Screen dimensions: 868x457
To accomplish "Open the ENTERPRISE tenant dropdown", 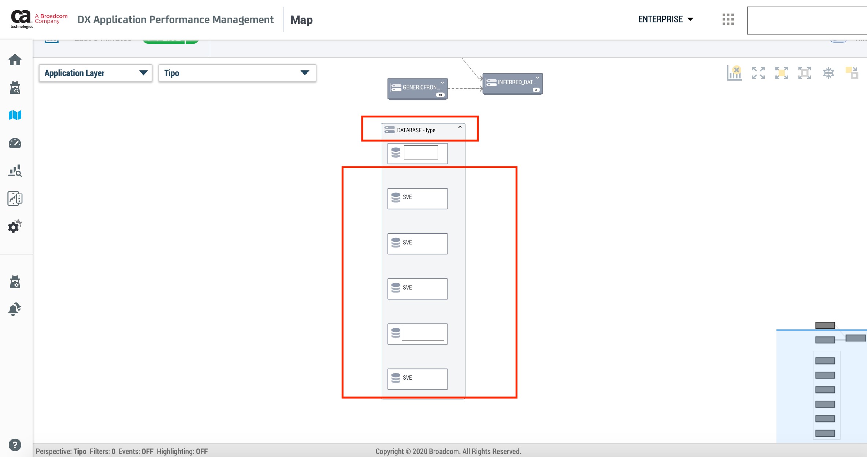I will point(665,19).
